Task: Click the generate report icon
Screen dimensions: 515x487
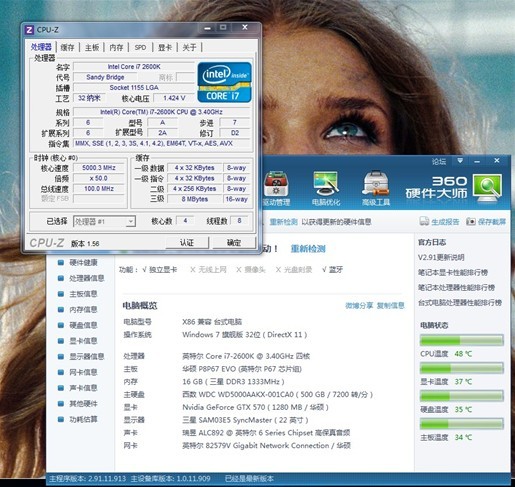Action: click(x=424, y=221)
